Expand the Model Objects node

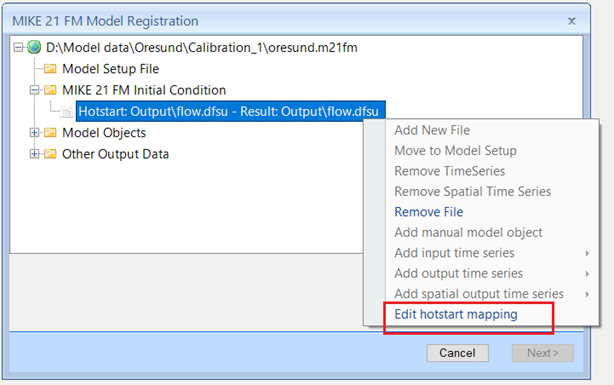click(x=34, y=133)
